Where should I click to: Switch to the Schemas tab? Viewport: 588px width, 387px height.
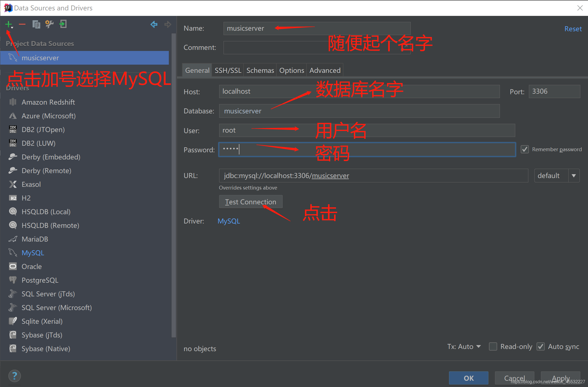pyautogui.click(x=260, y=70)
